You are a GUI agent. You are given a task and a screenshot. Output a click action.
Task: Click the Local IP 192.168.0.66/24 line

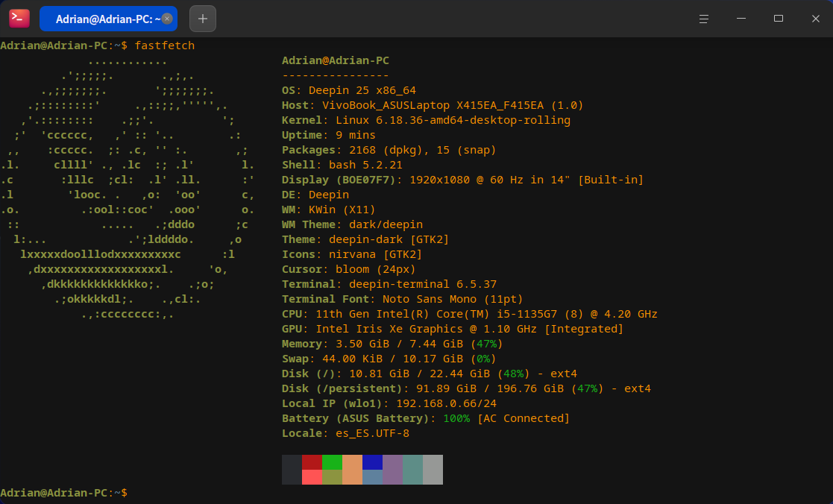click(x=389, y=403)
